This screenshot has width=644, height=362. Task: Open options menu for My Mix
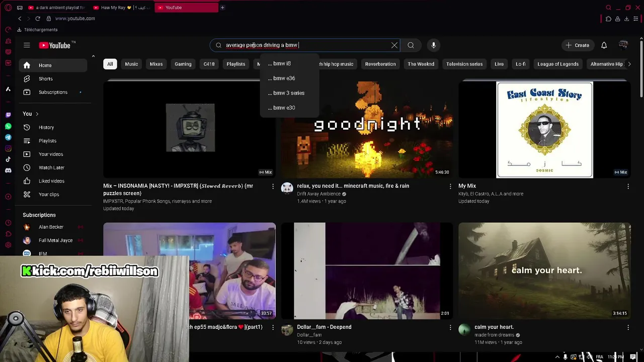coord(628,187)
